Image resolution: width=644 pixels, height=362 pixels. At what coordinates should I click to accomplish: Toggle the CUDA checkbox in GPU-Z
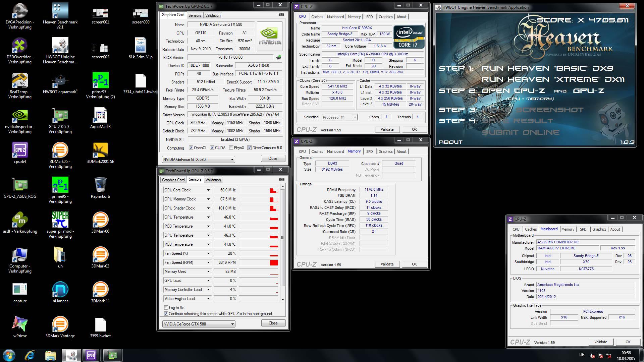point(212,148)
